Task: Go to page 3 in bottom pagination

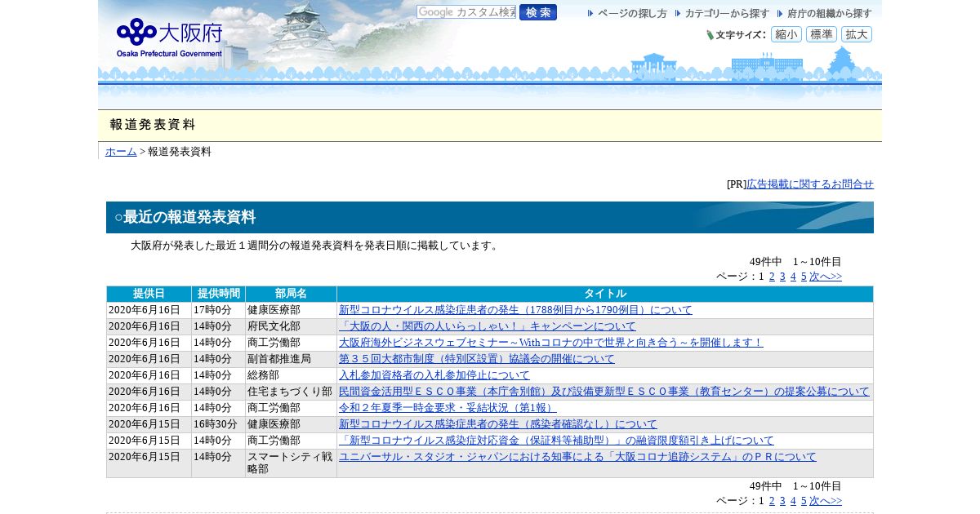Action: [x=782, y=501]
